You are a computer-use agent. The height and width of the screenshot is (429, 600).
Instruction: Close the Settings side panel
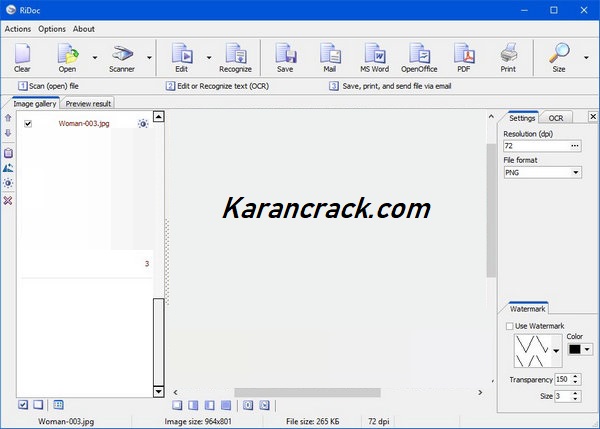[x=593, y=116]
